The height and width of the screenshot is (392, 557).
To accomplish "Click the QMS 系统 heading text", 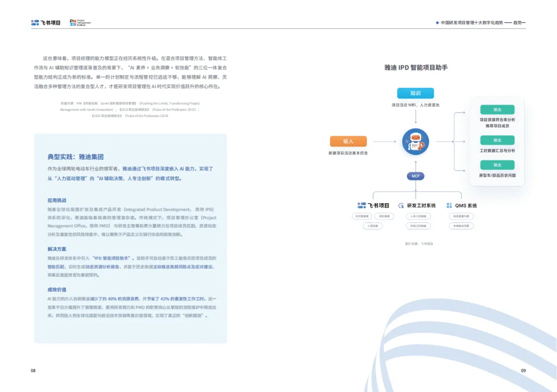I will click(x=466, y=205).
